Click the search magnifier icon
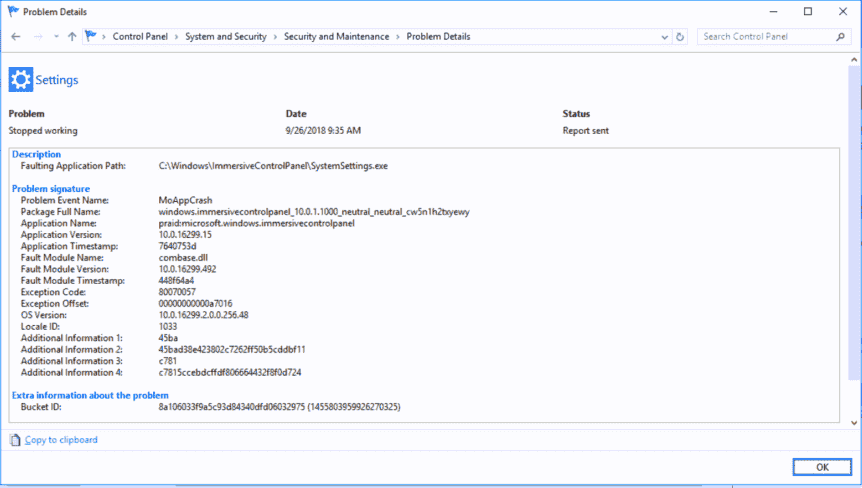Screen dimensions: 862x488 (x=840, y=37)
